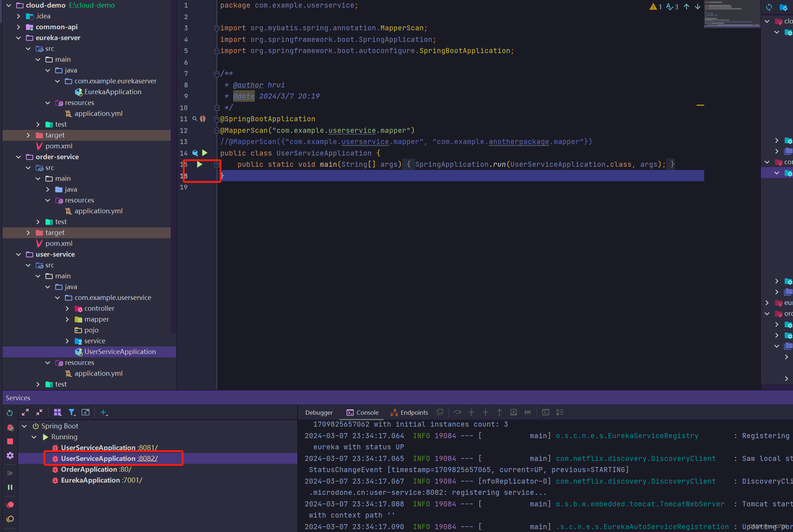Expand the service package in user-service

(67, 341)
